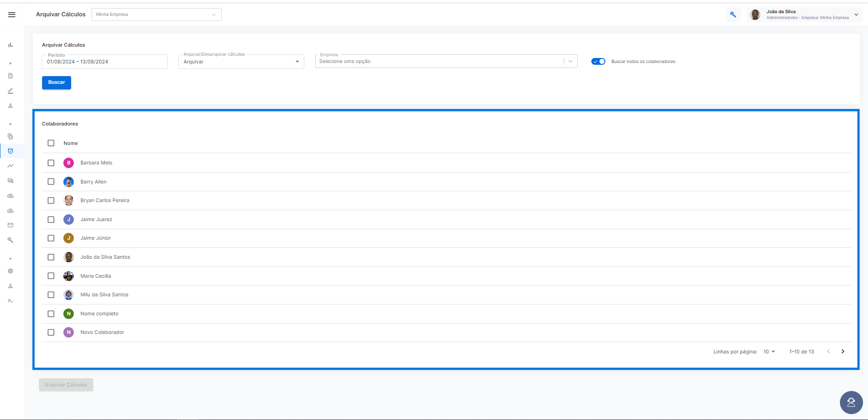Expand the user account menu chevron
The width and height of the screenshot is (868, 420).
[856, 14]
